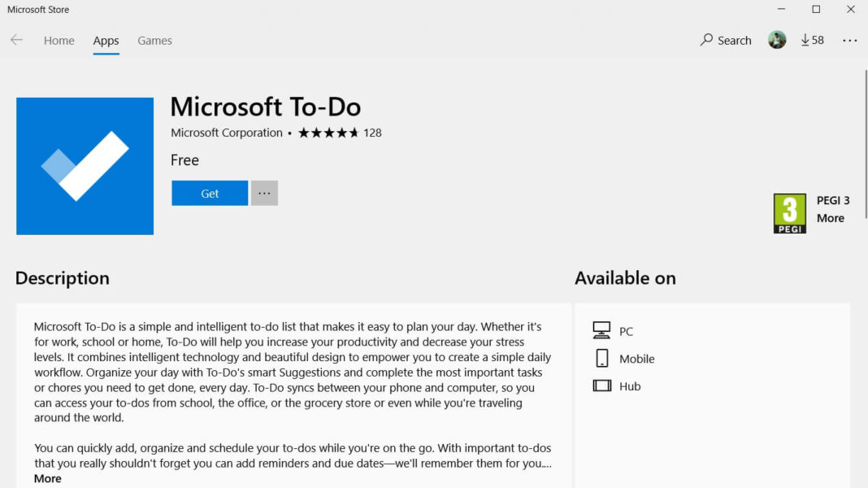Expand the description with More
868x488 pixels.
click(48, 478)
